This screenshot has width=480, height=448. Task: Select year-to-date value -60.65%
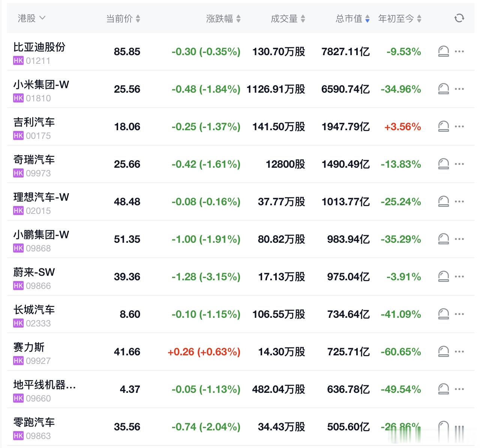pos(400,352)
